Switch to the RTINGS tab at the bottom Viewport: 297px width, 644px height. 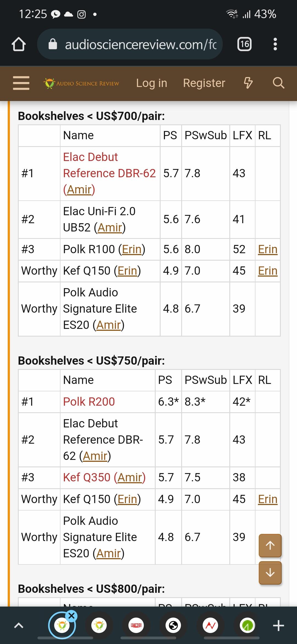pyautogui.click(x=136, y=626)
